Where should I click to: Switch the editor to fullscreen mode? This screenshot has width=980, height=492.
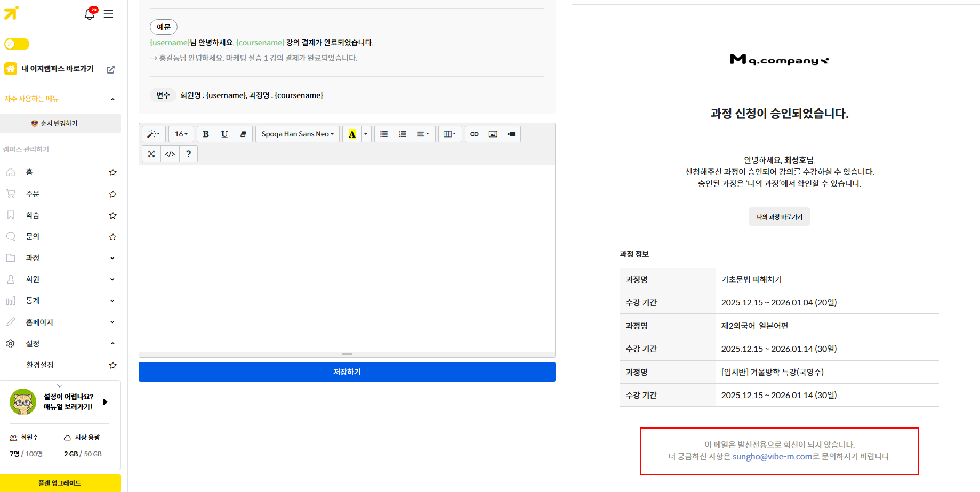(151, 154)
